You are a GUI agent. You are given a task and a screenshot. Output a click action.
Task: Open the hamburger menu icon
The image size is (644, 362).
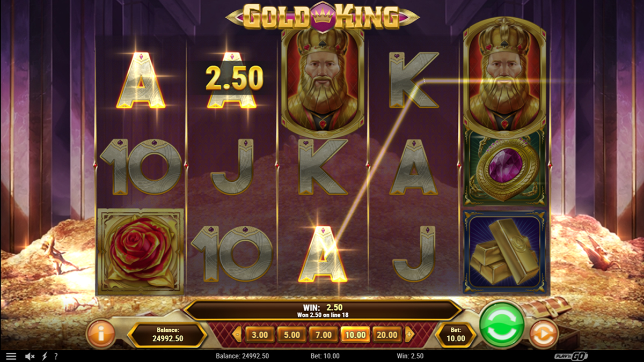(11, 356)
